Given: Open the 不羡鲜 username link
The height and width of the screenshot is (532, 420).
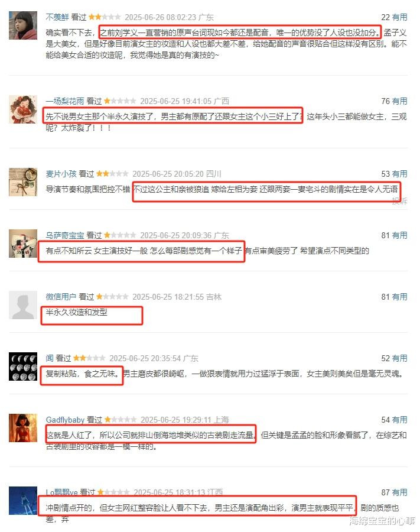Looking at the screenshot, I should 57,17.
